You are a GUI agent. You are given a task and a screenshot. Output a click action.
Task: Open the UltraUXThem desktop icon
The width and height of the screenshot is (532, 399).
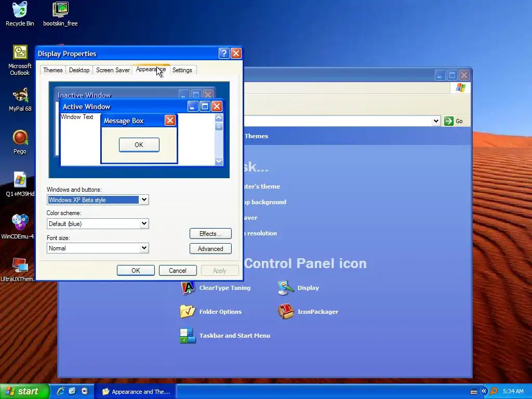pyautogui.click(x=18, y=270)
